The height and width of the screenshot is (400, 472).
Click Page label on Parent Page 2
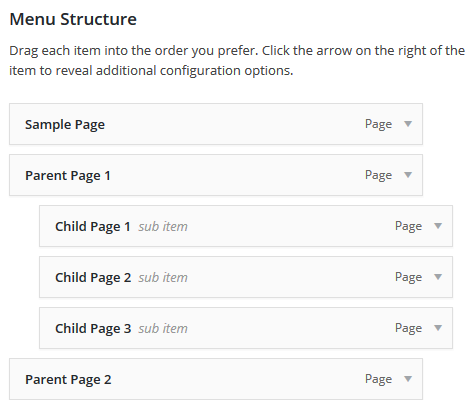[378, 379]
